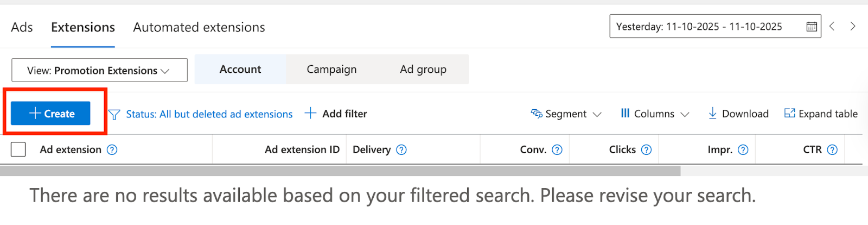Open help icon next to Ad extension

click(112, 150)
